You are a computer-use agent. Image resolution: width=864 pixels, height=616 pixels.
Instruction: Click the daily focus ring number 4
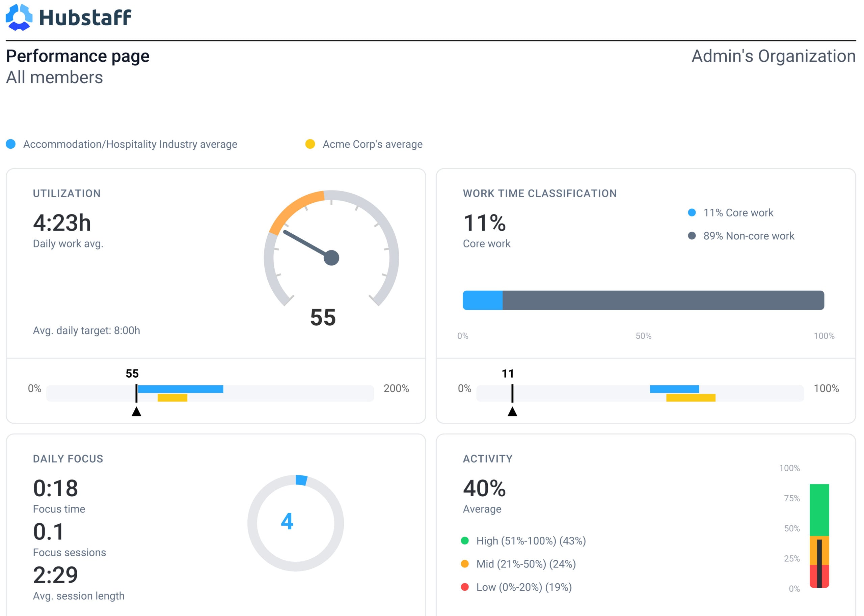(287, 522)
